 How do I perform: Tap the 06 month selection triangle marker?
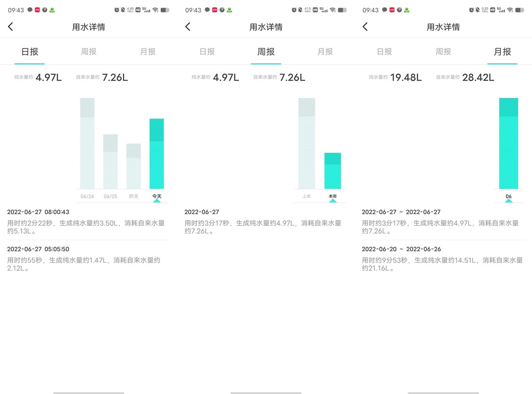click(x=509, y=201)
